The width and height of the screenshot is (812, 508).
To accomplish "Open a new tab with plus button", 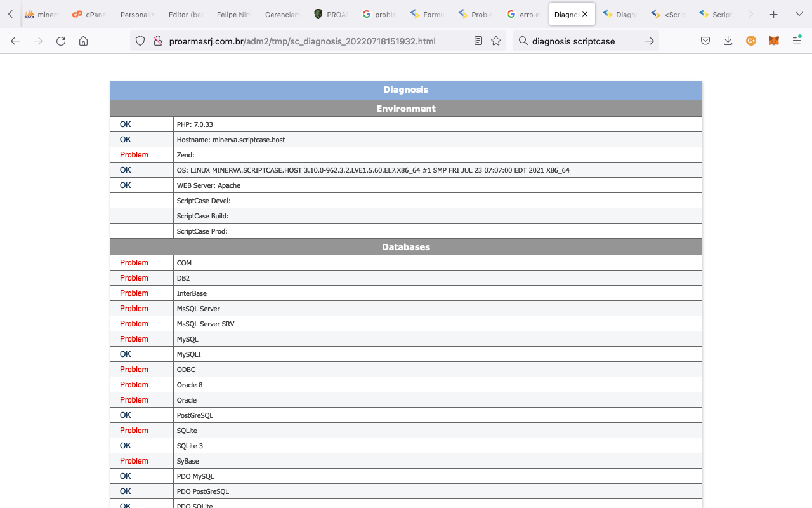I will (773, 14).
